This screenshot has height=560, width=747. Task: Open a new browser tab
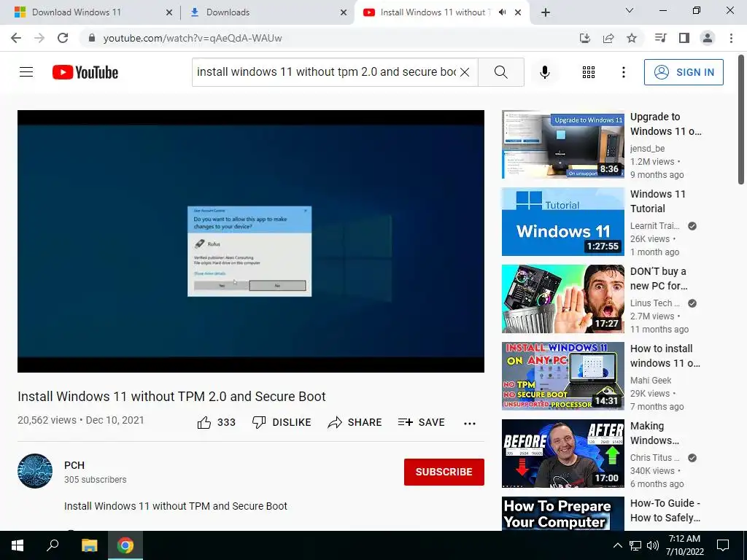tap(546, 12)
